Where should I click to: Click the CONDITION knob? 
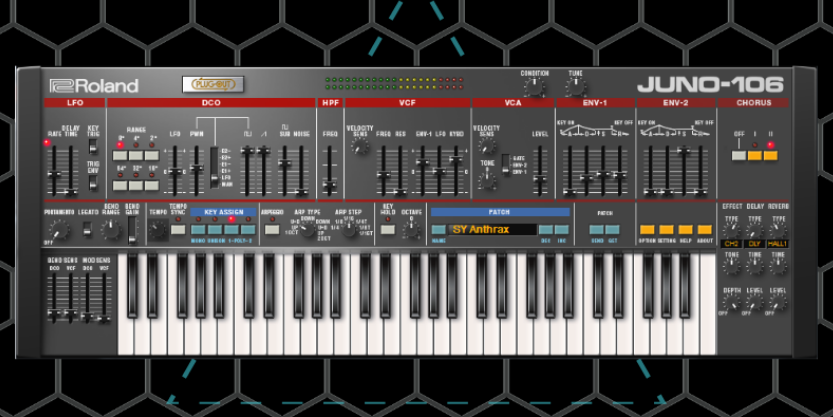click(534, 87)
